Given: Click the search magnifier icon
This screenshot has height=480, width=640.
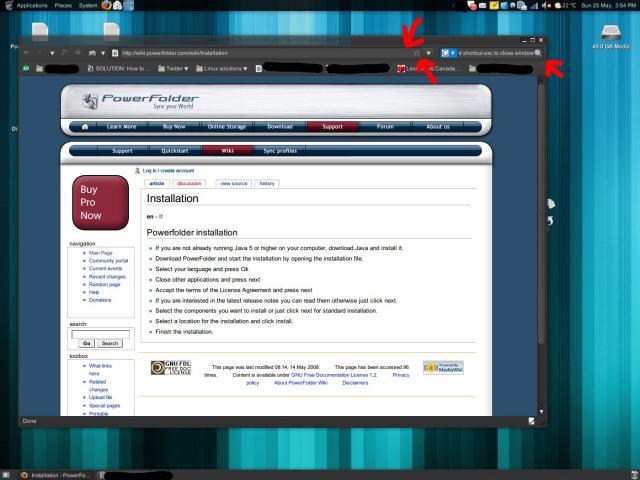Looking at the screenshot, I should pos(538,53).
